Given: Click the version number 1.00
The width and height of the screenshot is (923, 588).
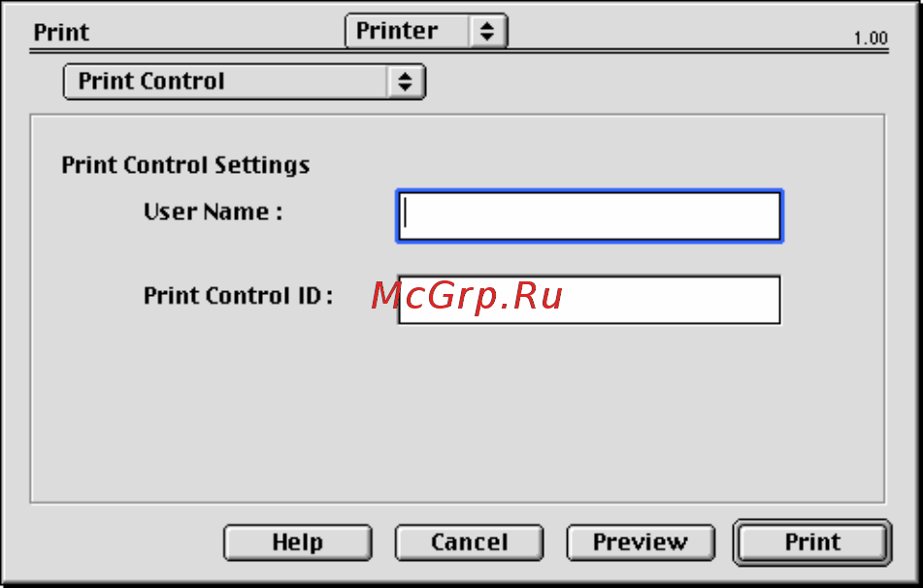Looking at the screenshot, I should (871, 38).
